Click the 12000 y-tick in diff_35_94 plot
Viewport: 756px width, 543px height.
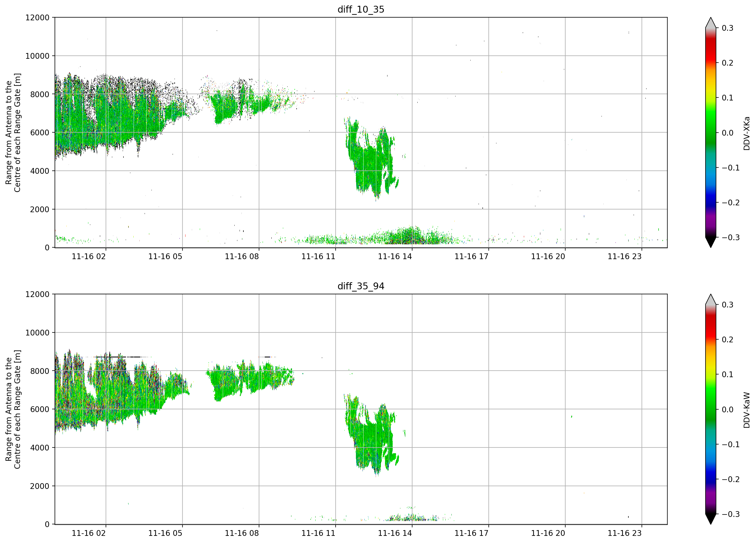point(37,294)
